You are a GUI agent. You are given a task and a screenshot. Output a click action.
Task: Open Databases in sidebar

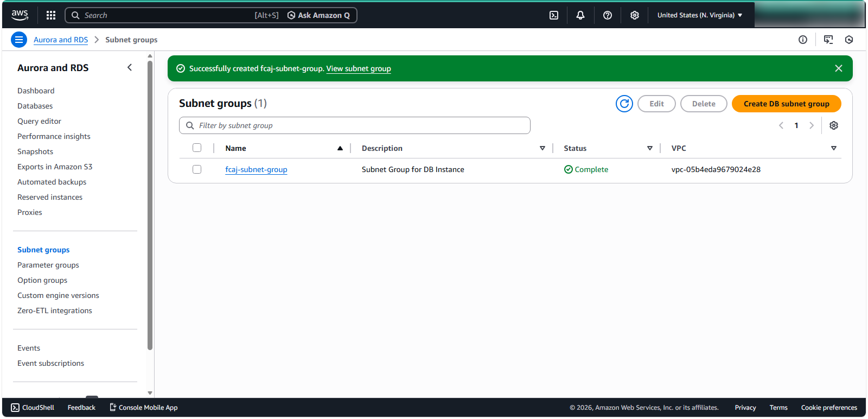pos(35,106)
